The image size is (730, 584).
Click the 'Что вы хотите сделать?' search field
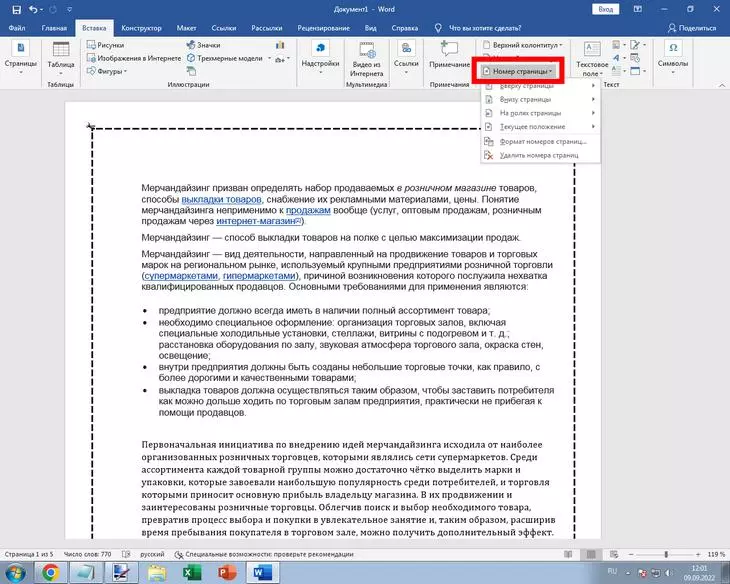point(485,28)
